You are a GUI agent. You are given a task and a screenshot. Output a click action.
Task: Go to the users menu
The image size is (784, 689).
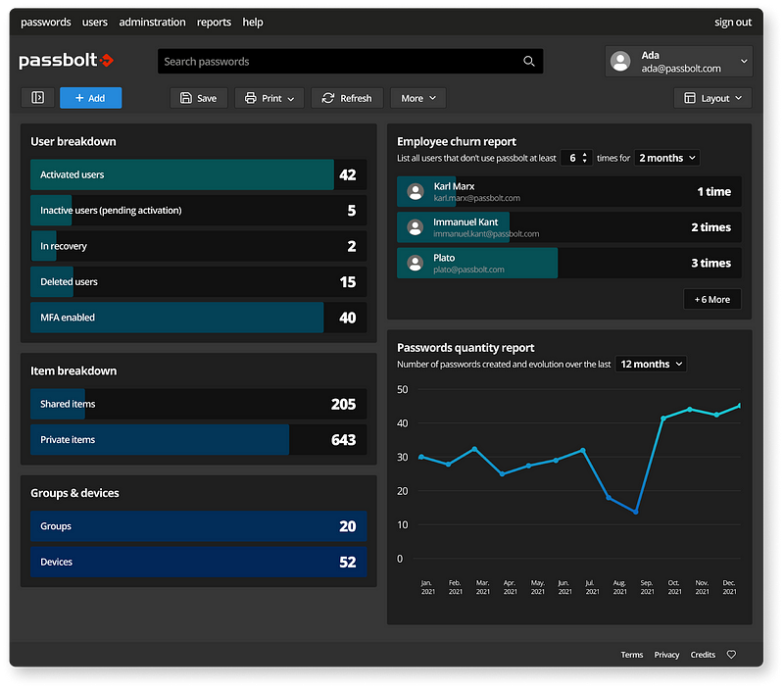(x=95, y=22)
